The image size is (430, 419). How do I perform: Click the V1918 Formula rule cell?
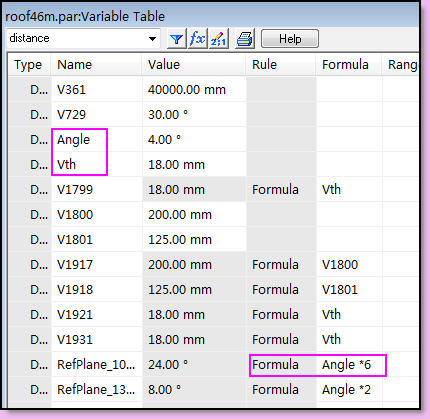281,290
